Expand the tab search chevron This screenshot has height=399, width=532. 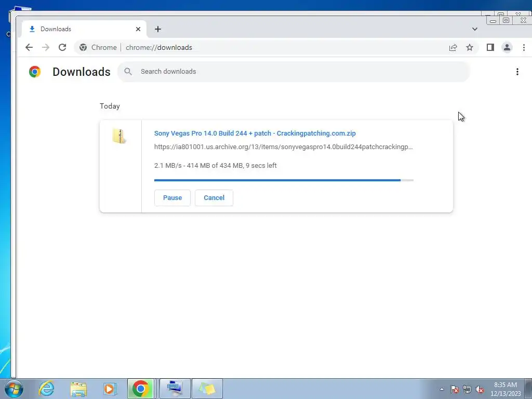pyautogui.click(x=475, y=29)
